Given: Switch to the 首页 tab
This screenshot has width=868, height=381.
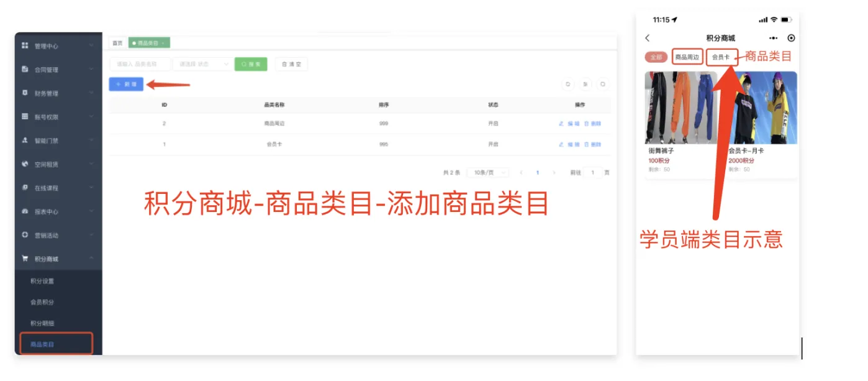Looking at the screenshot, I should (117, 43).
